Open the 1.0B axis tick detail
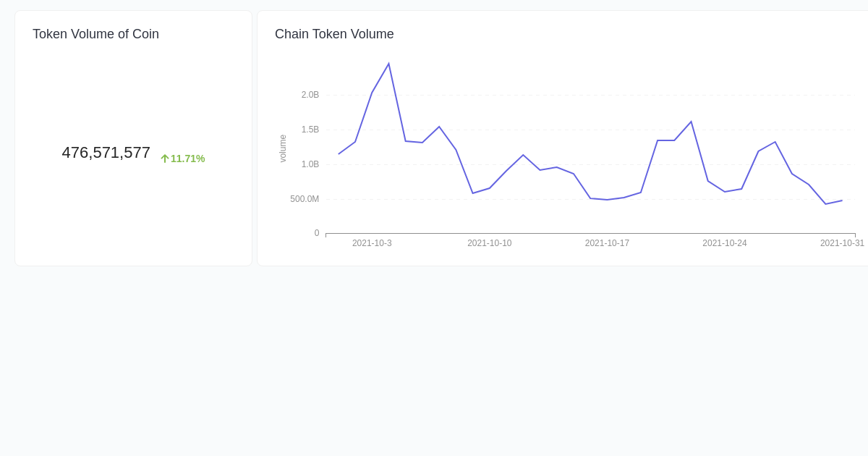The height and width of the screenshot is (456, 868). click(x=310, y=164)
